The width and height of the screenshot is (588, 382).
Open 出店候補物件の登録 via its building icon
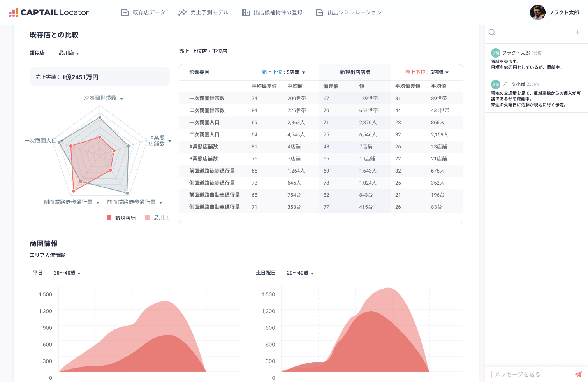(x=246, y=12)
